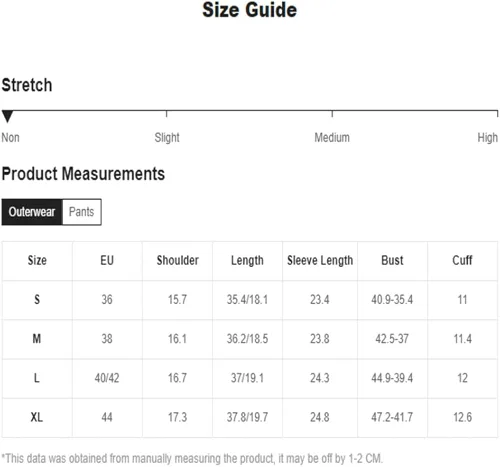Click the 47.2-41.7 bust value
The image size is (500, 467).
click(392, 417)
